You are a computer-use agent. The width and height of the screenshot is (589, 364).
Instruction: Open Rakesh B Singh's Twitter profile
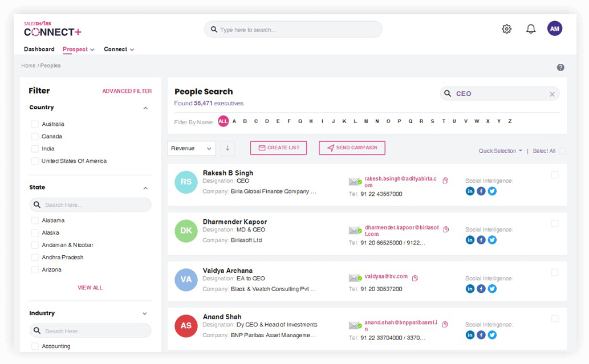[492, 191]
